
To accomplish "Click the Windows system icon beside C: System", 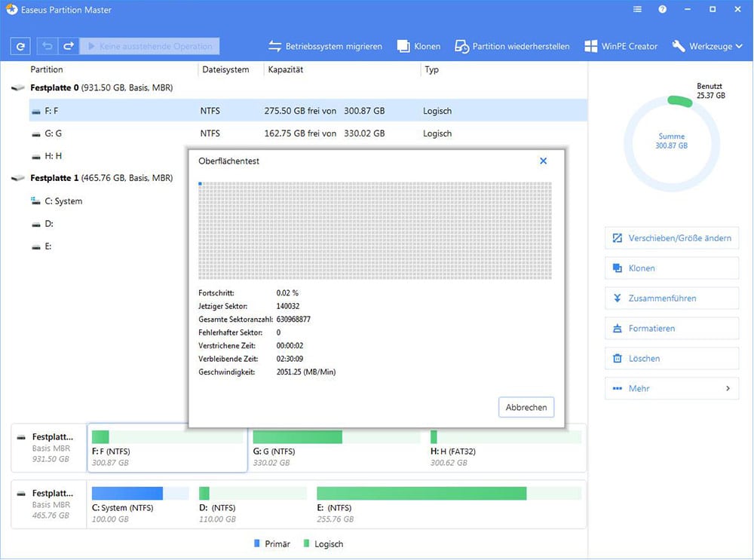I will [x=35, y=200].
